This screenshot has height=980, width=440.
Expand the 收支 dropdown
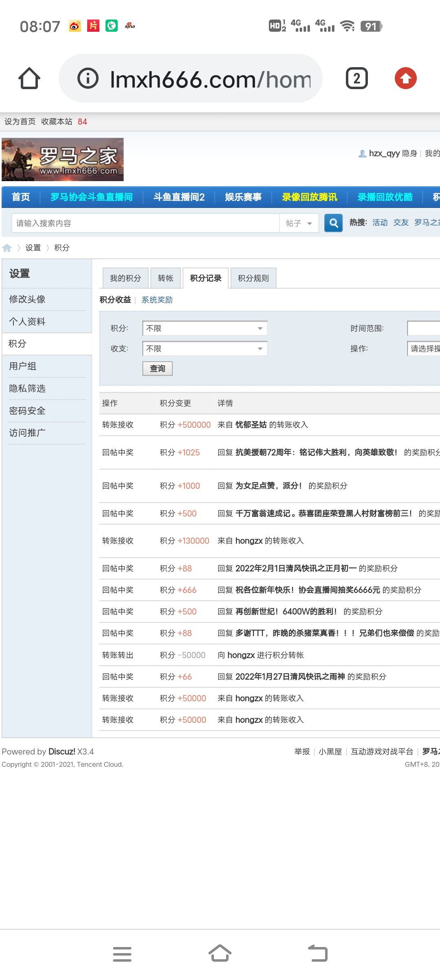click(x=205, y=349)
